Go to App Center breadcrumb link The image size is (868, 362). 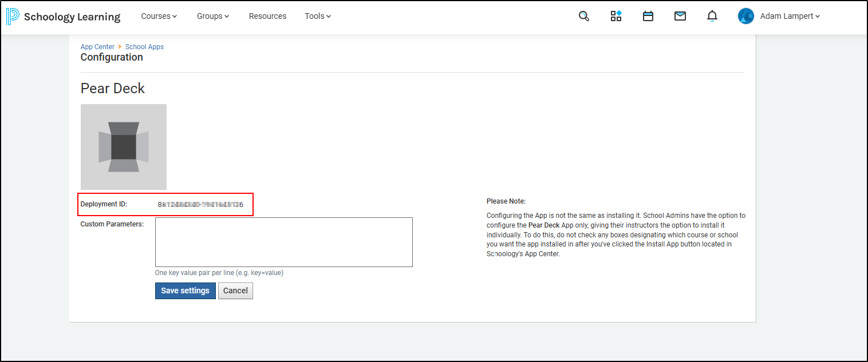97,47
